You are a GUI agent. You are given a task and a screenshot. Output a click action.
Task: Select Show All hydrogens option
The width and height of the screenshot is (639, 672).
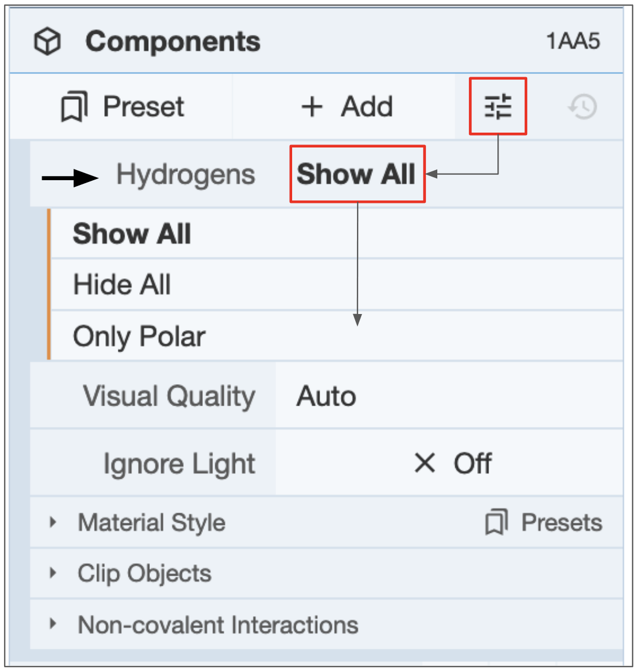[x=131, y=234]
